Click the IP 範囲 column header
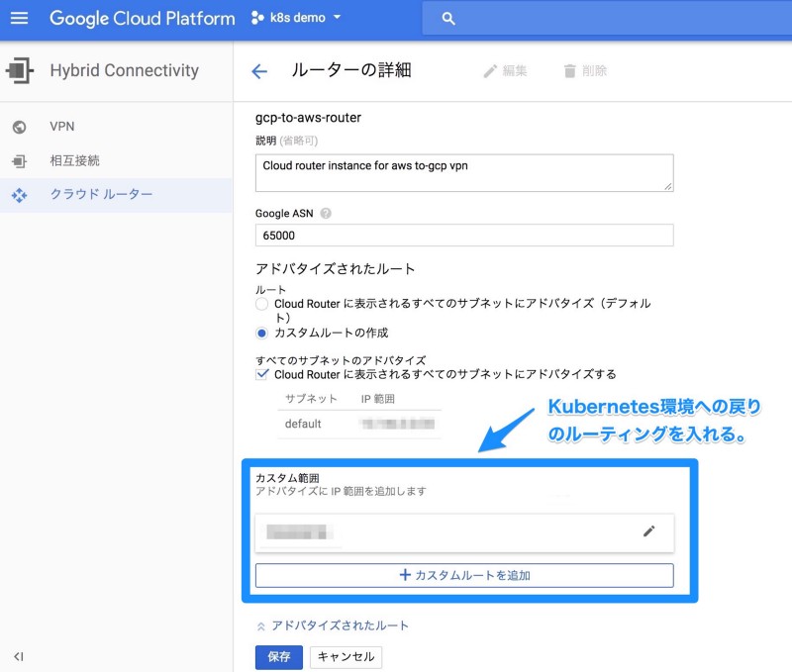Viewport: 792px width, 672px height. point(378,399)
